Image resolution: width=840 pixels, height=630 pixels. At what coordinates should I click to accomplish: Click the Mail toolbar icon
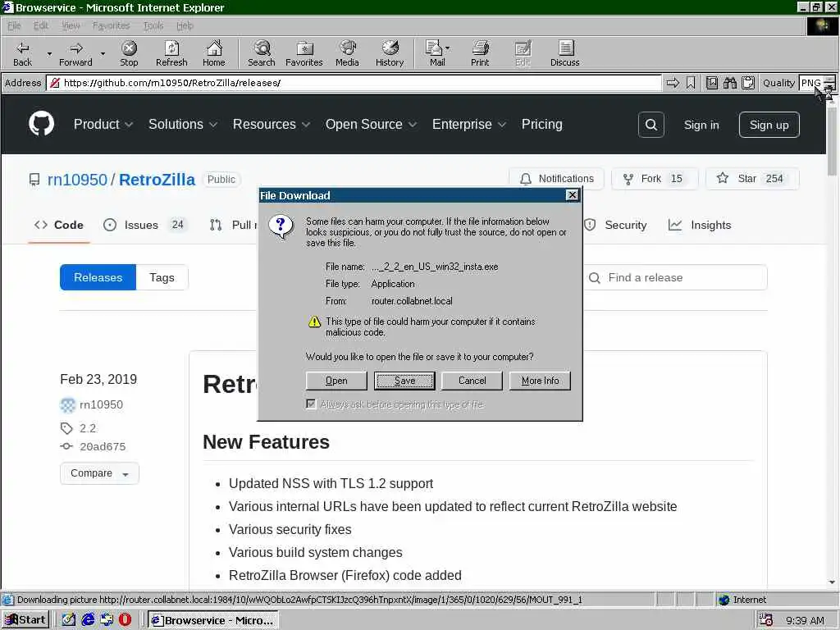[x=436, y=53]
